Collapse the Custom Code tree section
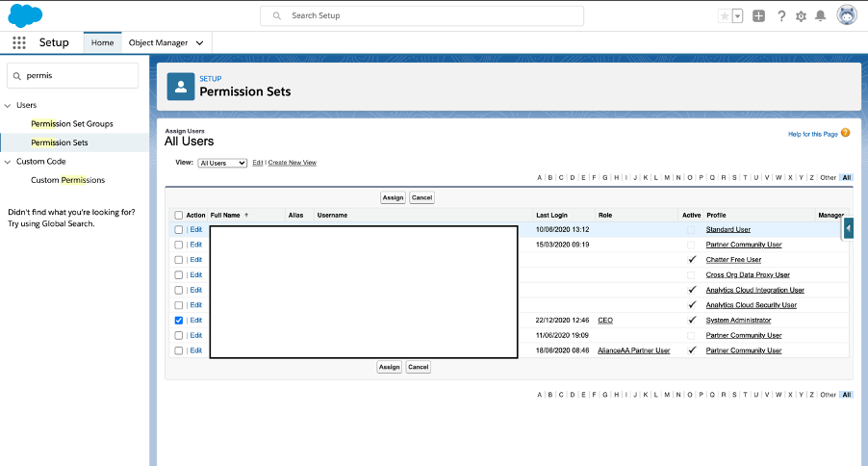 click(8, 162)
